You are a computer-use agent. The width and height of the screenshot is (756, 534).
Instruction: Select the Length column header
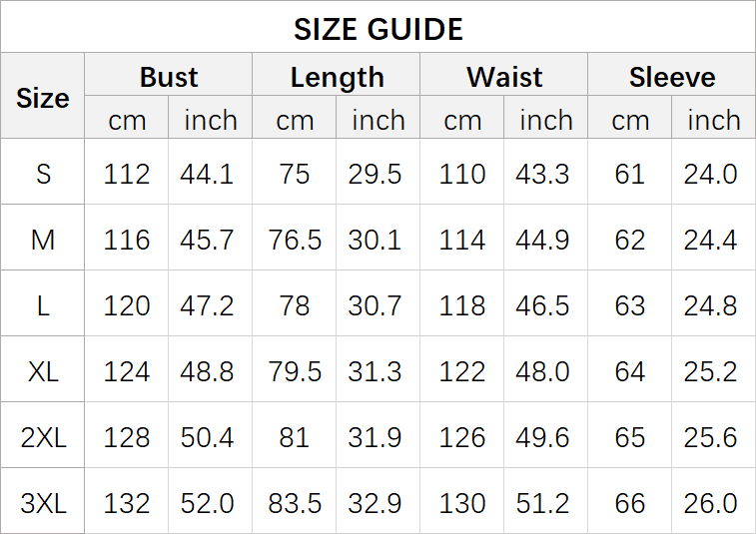(x=337, y=77)
